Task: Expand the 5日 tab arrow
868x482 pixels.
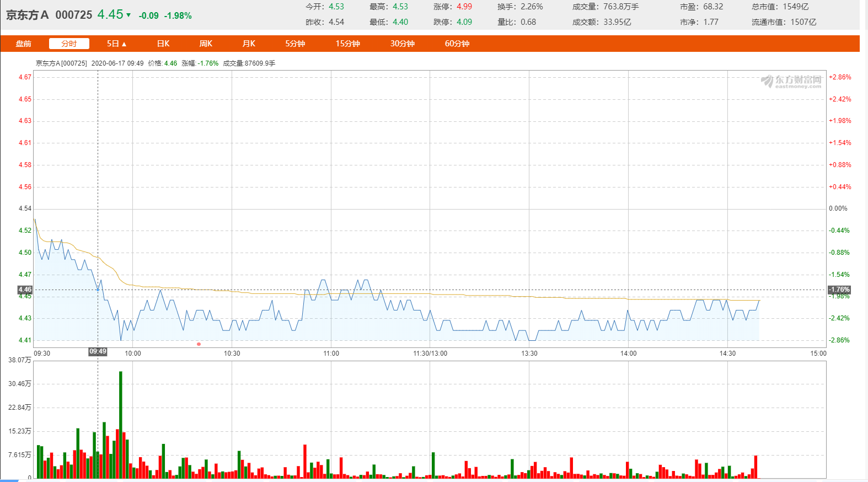Action: click(124, 44)
